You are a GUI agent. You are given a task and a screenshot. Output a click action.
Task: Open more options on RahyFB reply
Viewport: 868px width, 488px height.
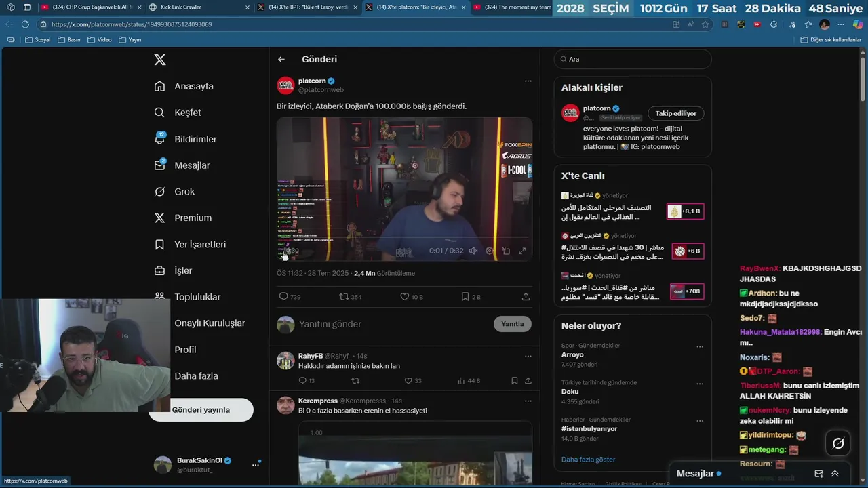528,356
